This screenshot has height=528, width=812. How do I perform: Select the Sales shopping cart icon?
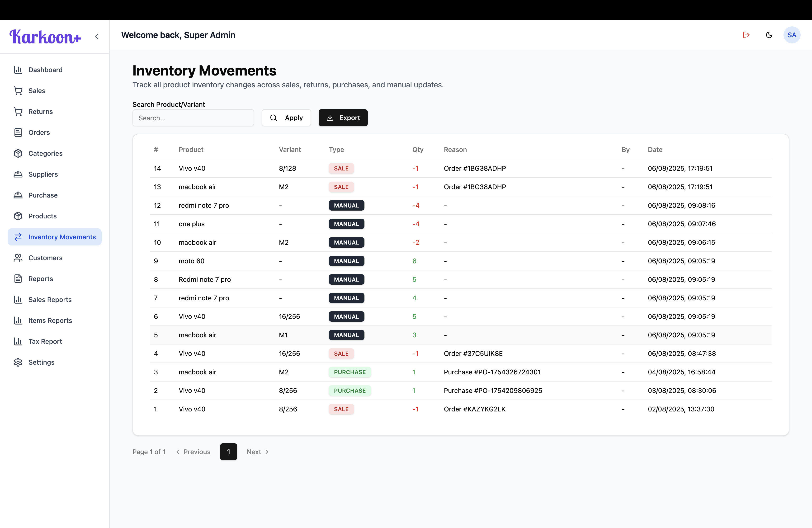[18, 91]
